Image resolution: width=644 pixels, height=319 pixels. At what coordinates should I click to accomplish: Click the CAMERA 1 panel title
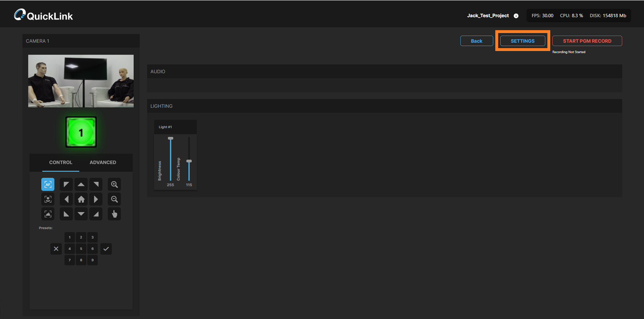click(37, 41)
